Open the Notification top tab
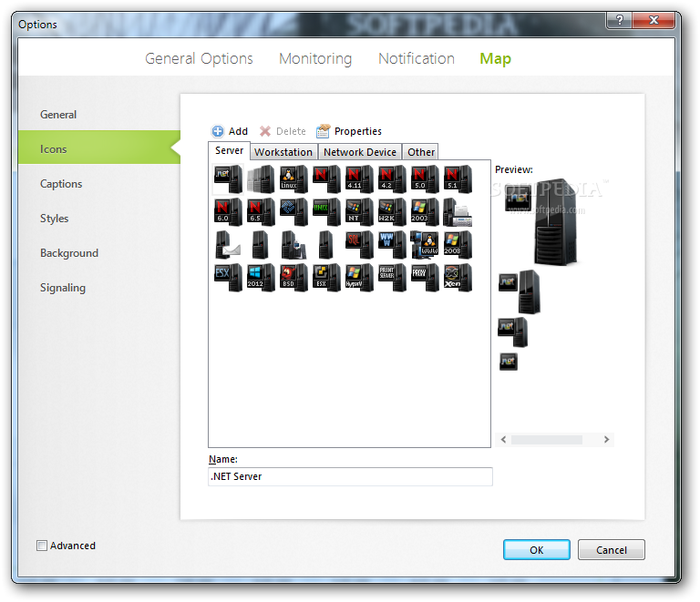 click(416, 58)
